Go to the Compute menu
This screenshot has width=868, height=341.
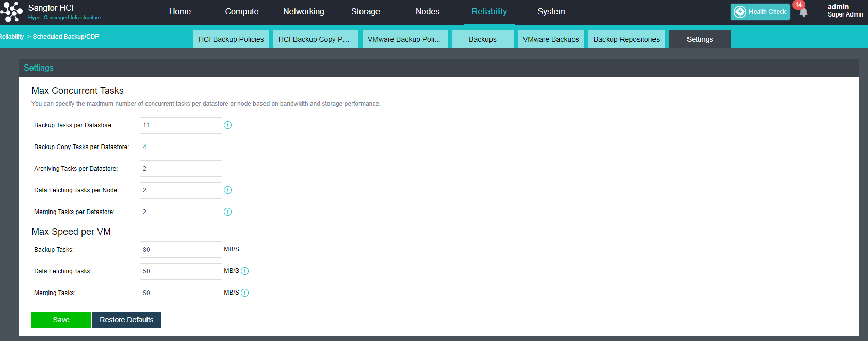pos(241,12)
